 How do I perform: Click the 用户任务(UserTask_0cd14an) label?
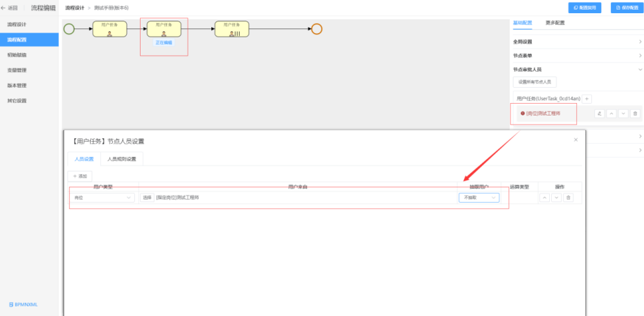point(548,99)
